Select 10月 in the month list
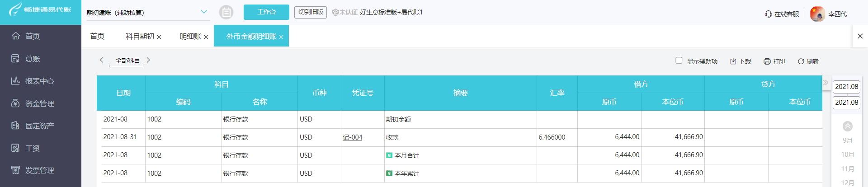The height and width of the screenshot is (187, 868). tap(848, 154)
